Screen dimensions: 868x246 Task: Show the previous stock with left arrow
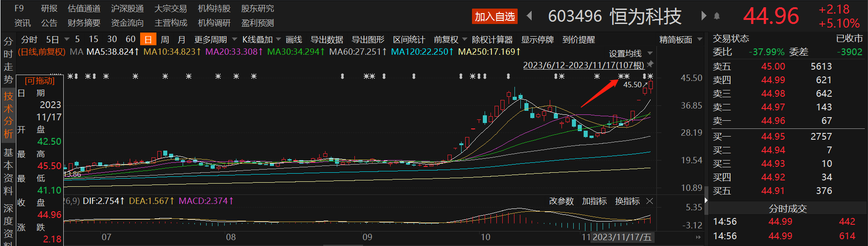(529, 16)
